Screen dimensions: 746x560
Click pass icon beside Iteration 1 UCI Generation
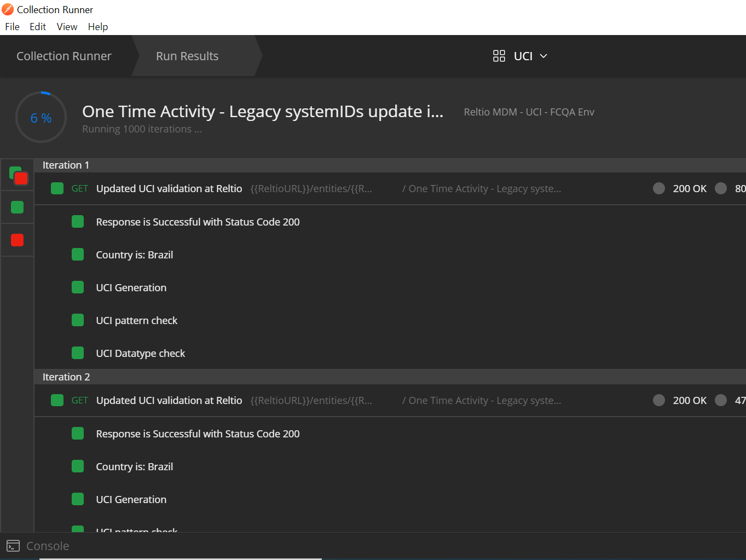(78, 287)
